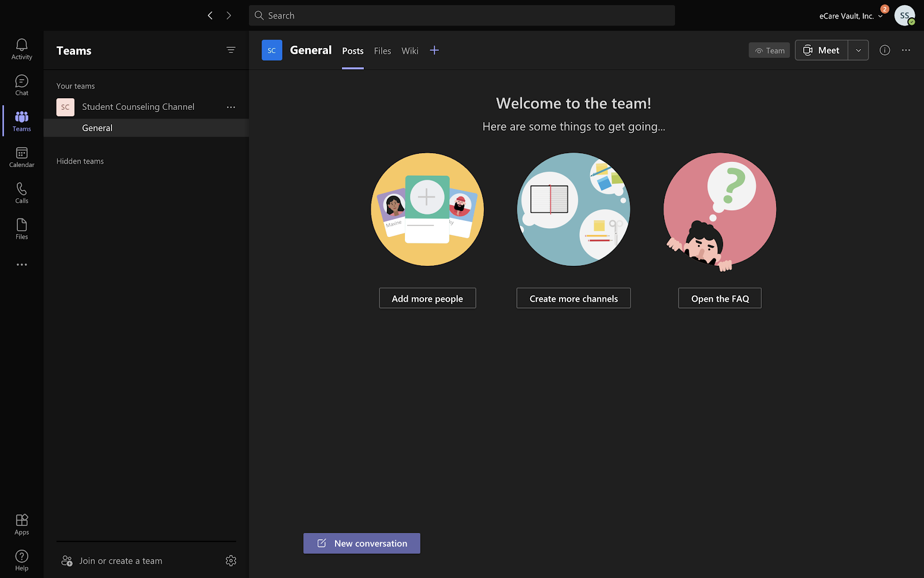The image size is (924, 578).
Task: Open the eCare Vault, Inc. organization dropdown
Action: [851, 16]
